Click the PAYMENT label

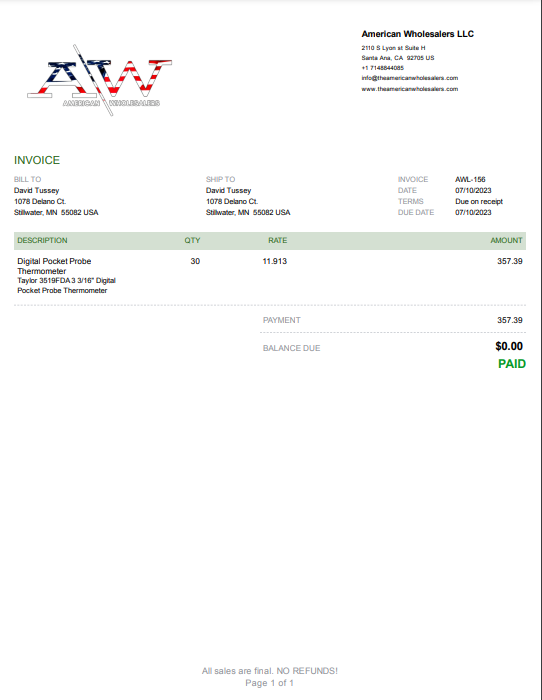282,320
